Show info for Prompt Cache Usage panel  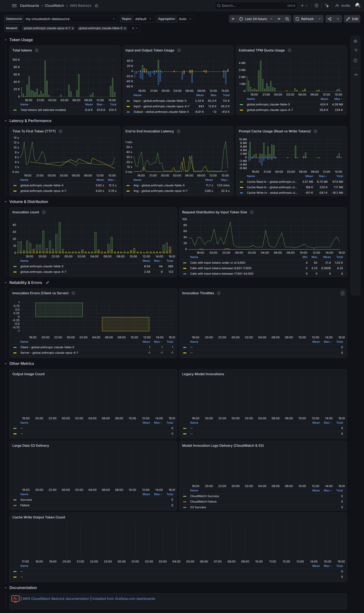click(316, 131)
